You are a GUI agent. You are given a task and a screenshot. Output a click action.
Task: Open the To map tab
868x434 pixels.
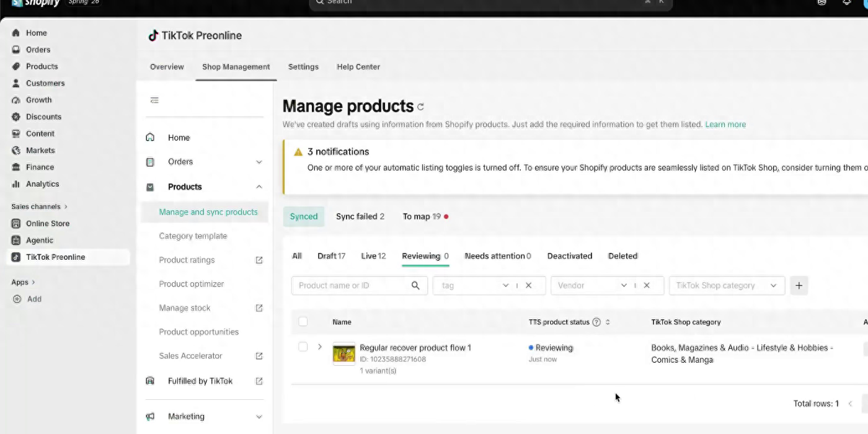click(x=425, y=216)
